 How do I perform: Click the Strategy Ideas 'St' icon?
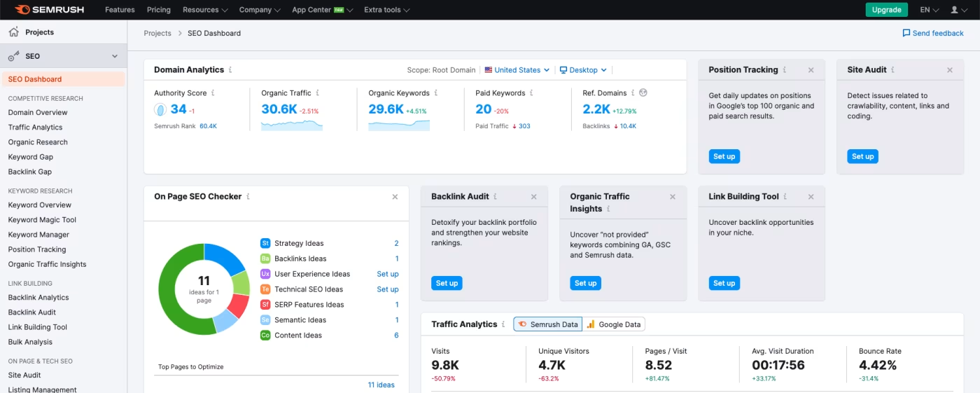coord(265,243)
